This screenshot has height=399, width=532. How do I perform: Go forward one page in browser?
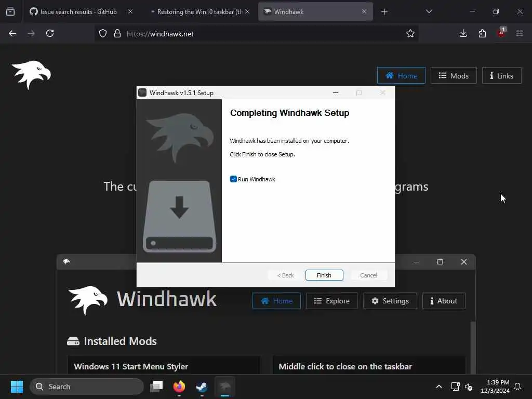[31, 33]
